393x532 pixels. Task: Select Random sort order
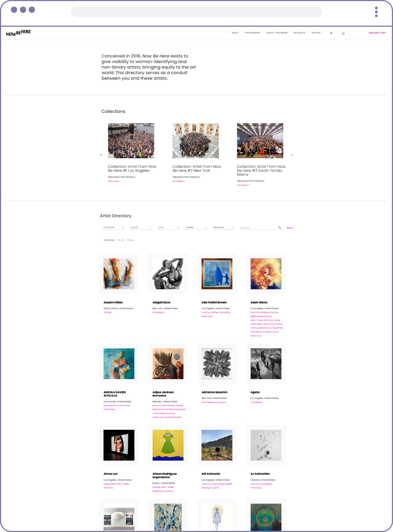pos(110,240)
